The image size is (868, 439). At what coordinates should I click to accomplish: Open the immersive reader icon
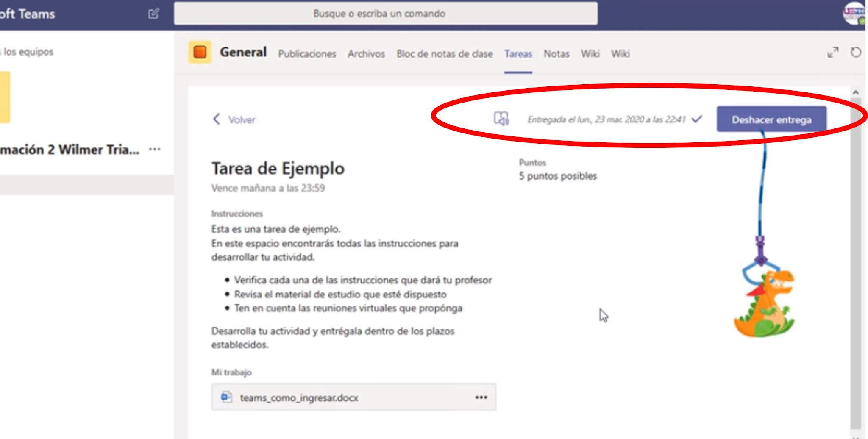[x=501, y=119]
